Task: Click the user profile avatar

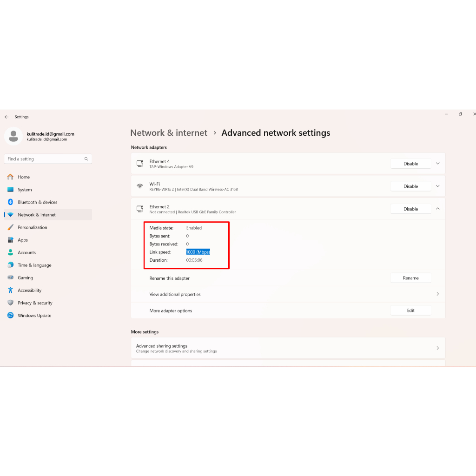Action: (x=13, y=136)
